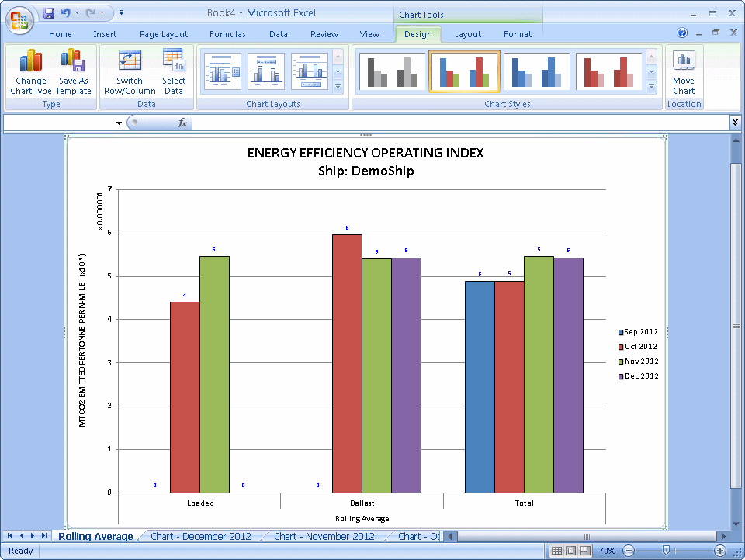Image resolution: width=745 pixels, height=560 pixels.
Task: Click Save As Template
Action: [x=73, y=71]
